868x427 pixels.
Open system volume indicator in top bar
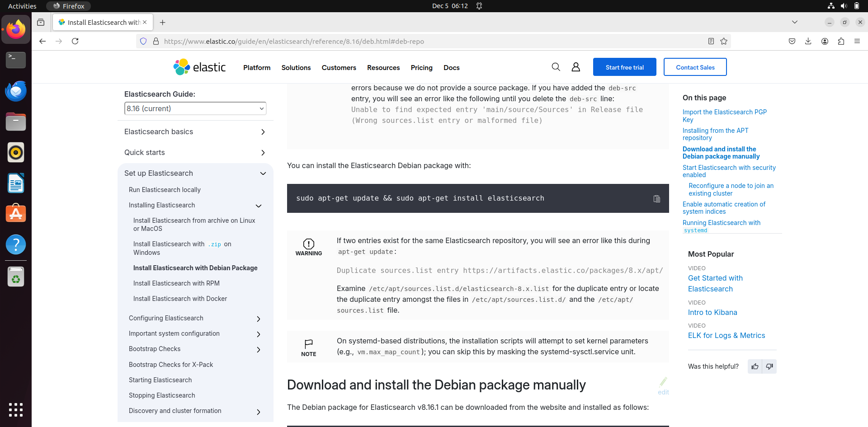click(844, 6)
